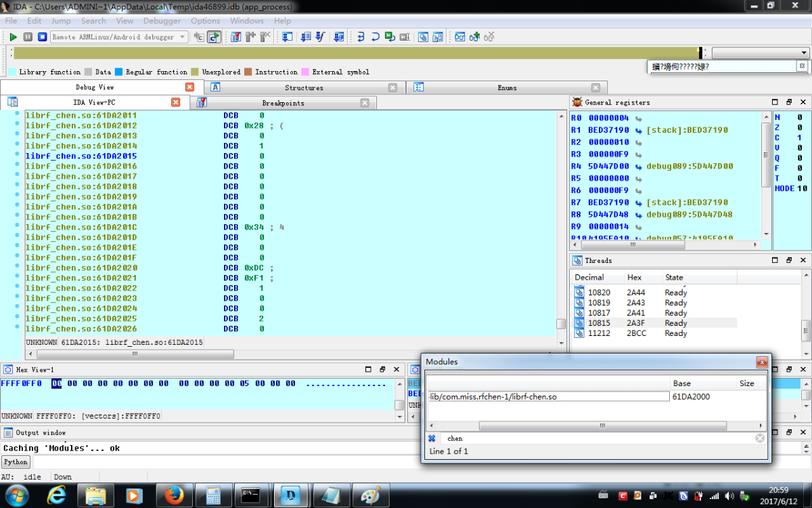The height and width of the screenshot is (508, 812).
Task: Click the jump arrow next to register R4
Action: pyautogui.click(x=638, y=167)
